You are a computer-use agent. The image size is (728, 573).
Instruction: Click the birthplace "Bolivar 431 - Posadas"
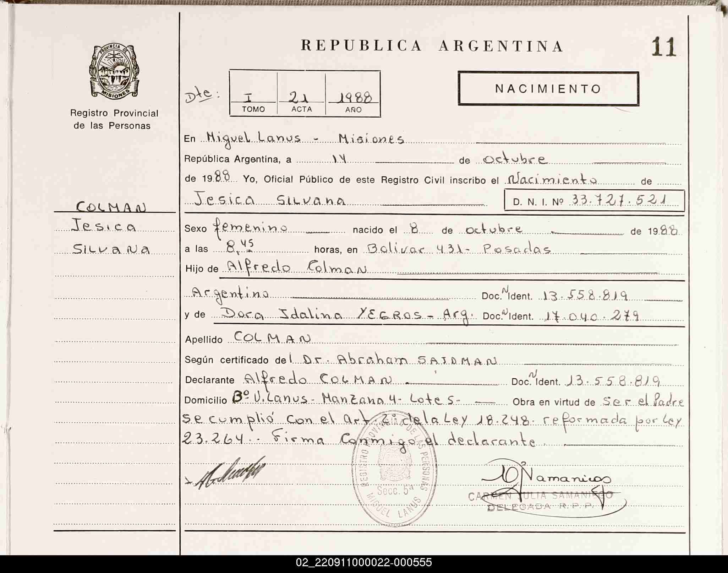459,248
